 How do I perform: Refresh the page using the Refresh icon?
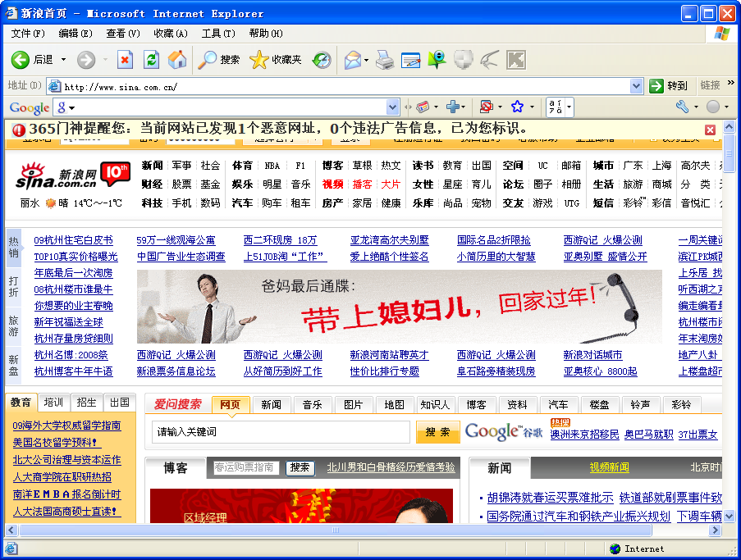151,60
